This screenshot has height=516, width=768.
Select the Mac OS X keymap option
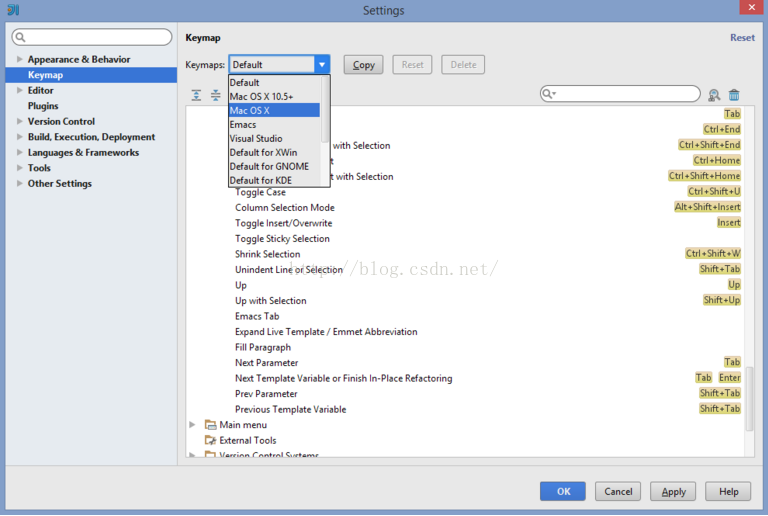pyautogui.click(x=274, y=110)
